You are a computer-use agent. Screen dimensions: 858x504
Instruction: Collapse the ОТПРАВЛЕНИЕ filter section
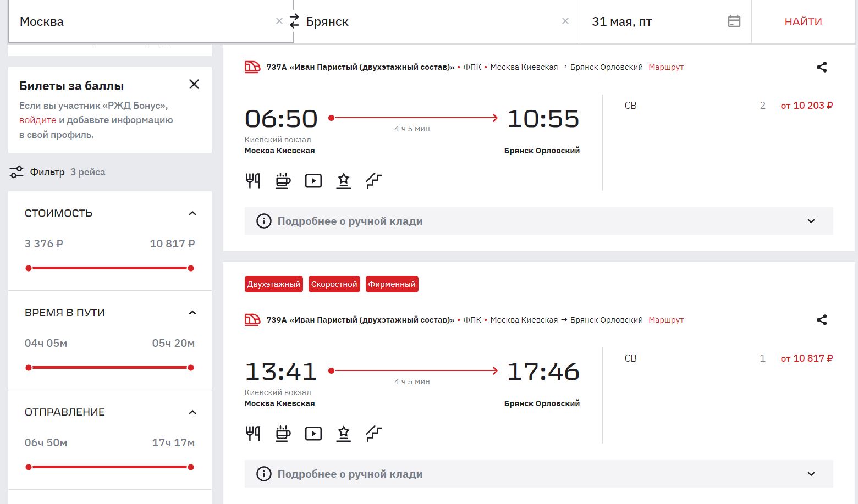tap(193, 412)
